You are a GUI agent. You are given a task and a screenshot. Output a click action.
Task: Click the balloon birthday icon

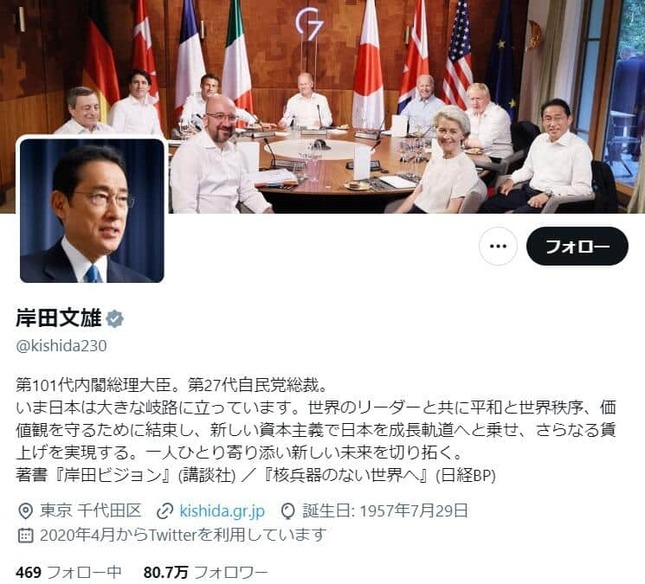(288, 511)
